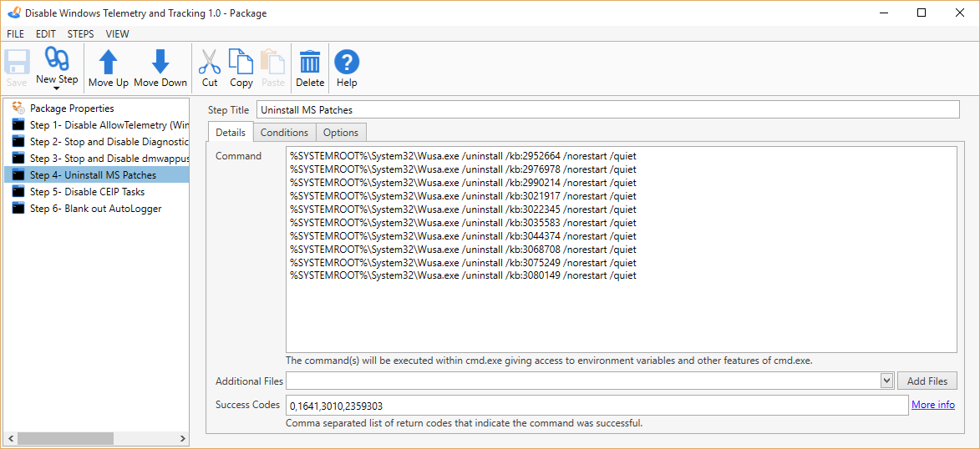Image resolution: width=980 pixels, height=449 pixels.
Task: Click the kb:2952664 command line
Action: tap(463, 156)
